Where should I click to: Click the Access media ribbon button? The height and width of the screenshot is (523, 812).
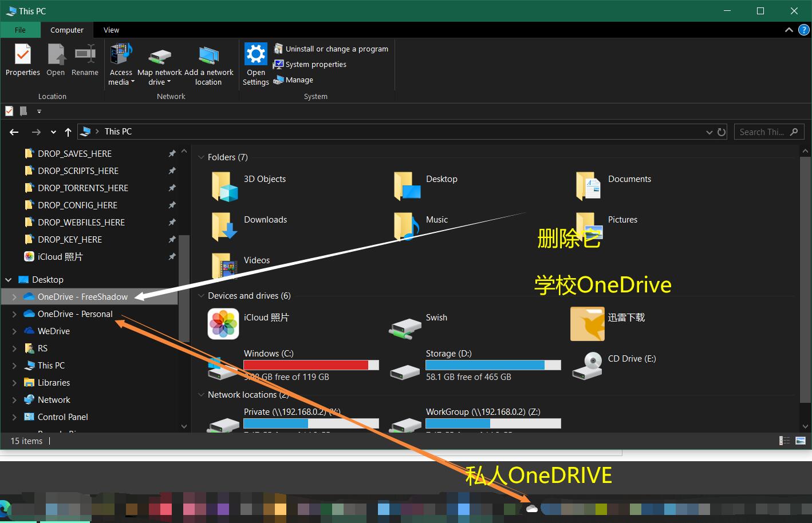tap(121, 65)
